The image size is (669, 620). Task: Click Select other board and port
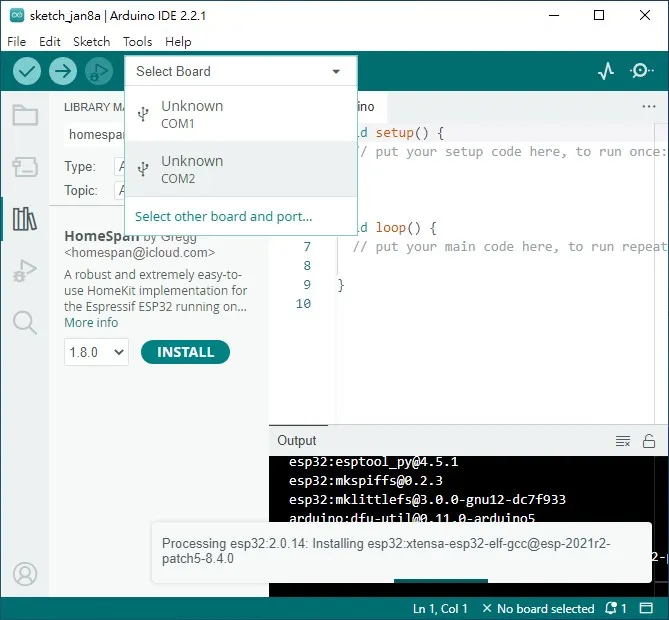pyautogui.click(x=224, y=216)
